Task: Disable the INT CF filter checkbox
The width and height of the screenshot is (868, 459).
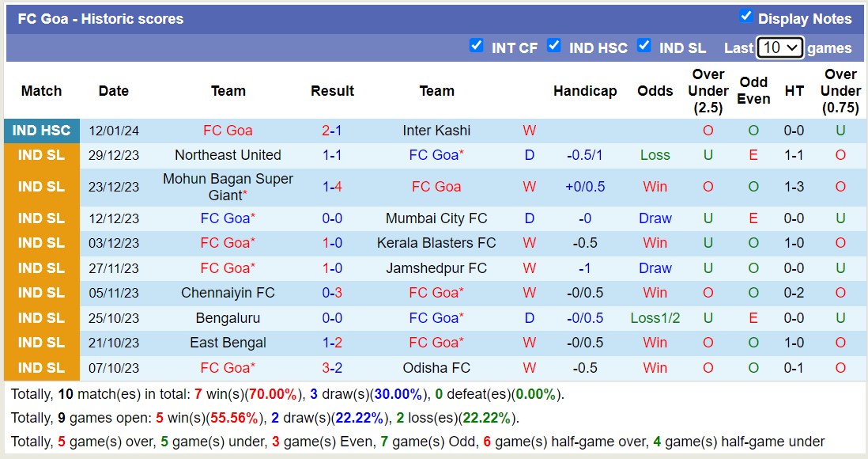Action: point(477,47)
